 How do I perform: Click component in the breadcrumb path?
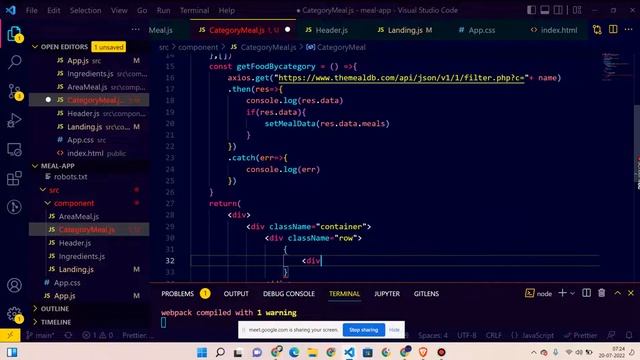coord(198,47)
